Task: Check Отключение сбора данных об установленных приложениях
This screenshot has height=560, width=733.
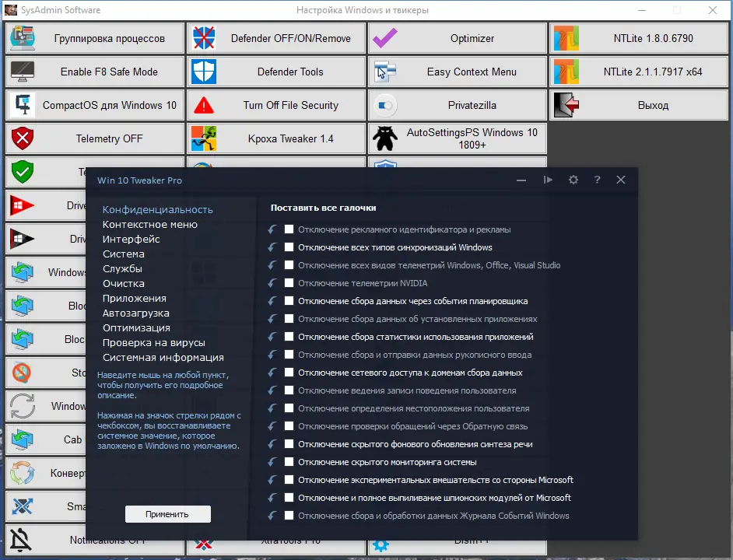Action: [x=289, y=318]
